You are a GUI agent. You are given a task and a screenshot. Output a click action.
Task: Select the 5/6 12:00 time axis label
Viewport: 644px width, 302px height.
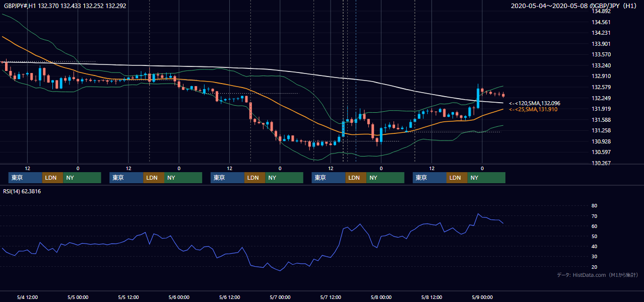point(229,297)
